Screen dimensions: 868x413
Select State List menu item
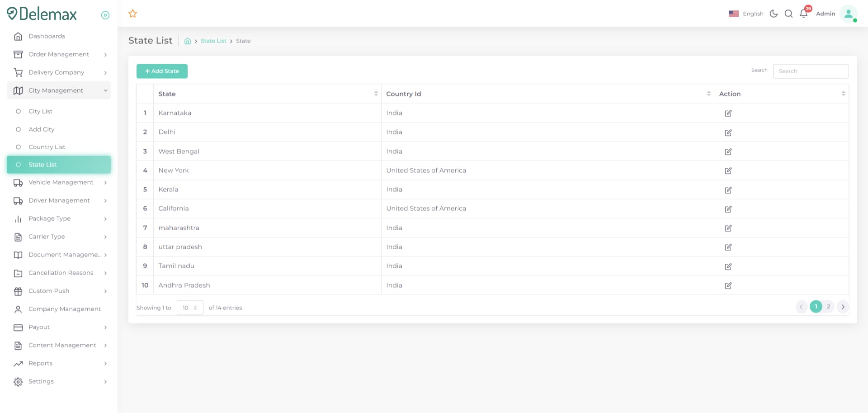pos(59,165)
